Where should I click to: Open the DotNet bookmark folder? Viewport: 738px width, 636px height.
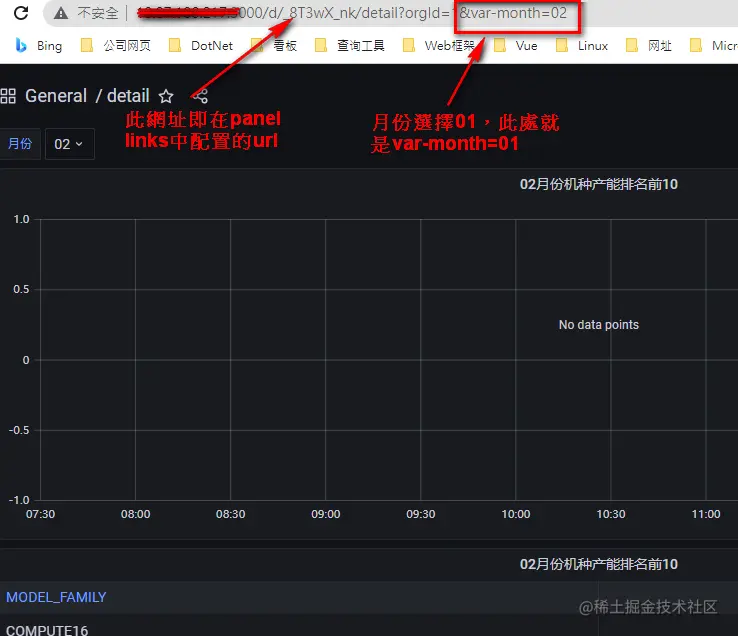tap(201, 46)
